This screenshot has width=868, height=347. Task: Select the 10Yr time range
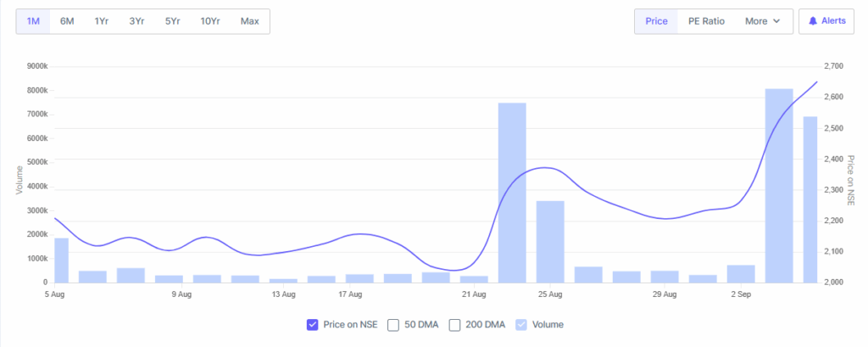pyautogui.click(x=211, y=21)
